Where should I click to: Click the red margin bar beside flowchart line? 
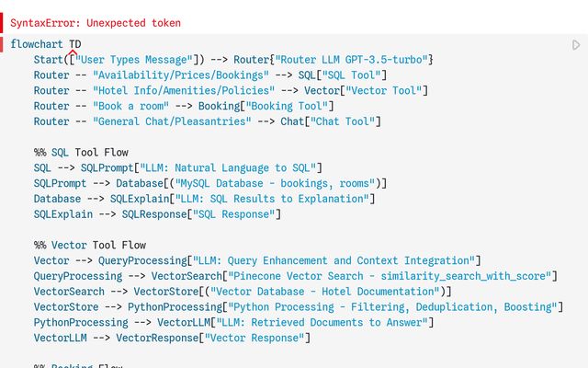[2, 44]
